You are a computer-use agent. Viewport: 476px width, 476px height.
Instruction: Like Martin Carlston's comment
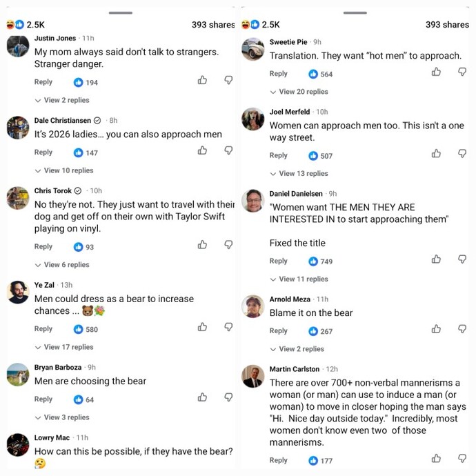[x=436, y=458]
